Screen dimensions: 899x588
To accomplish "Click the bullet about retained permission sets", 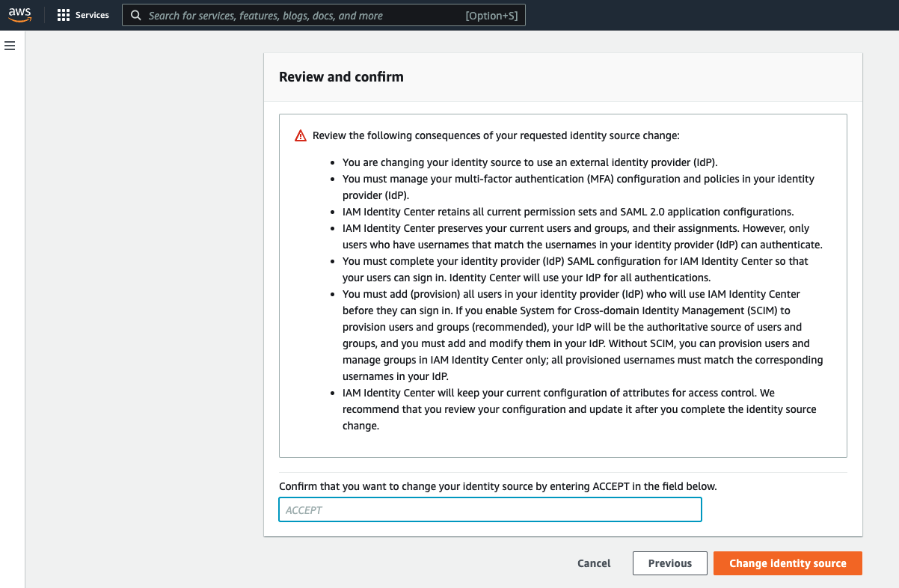I will pos(568,212).
